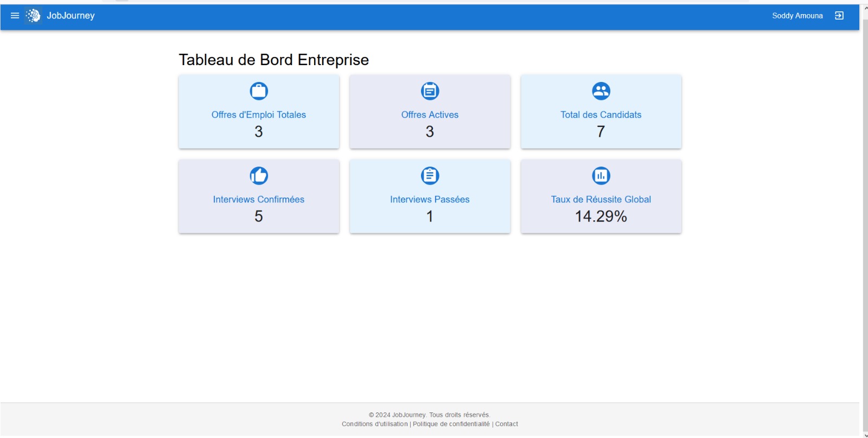This screenshot has height=438, width=868.
Task: Follow the Contact footer link
Action: pos(506,424)
